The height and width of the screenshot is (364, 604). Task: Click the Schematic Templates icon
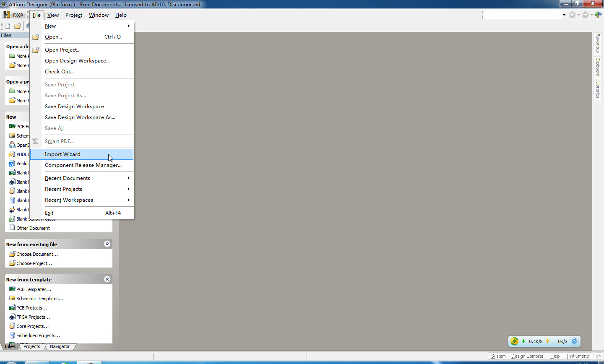pos(12,299)
